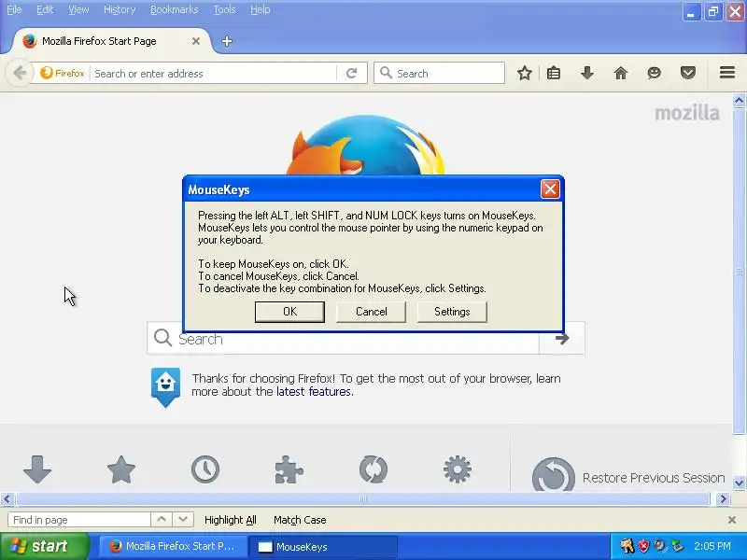Open the Bookmarks menu
The image size is (747, 560).
(x=174, y=9)
